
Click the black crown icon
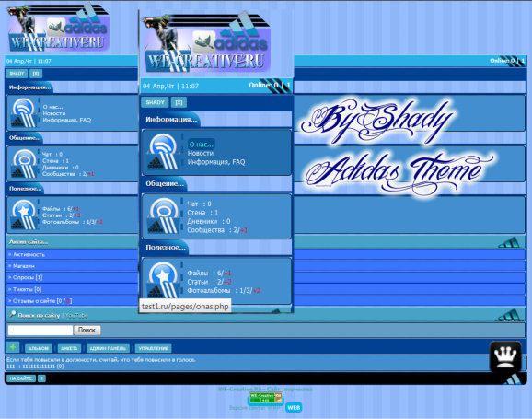[505, 356]
